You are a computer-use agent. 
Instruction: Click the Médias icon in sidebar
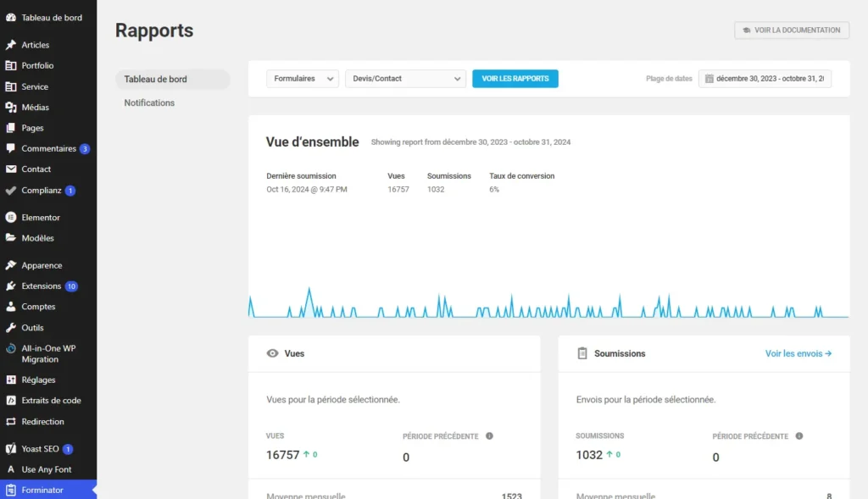[x=11, y=108]
